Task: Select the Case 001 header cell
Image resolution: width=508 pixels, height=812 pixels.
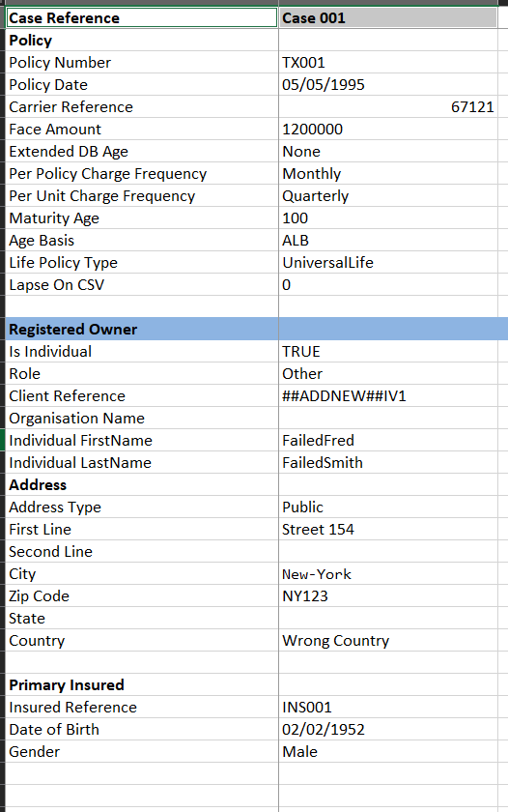Action: tap(388, 18)
